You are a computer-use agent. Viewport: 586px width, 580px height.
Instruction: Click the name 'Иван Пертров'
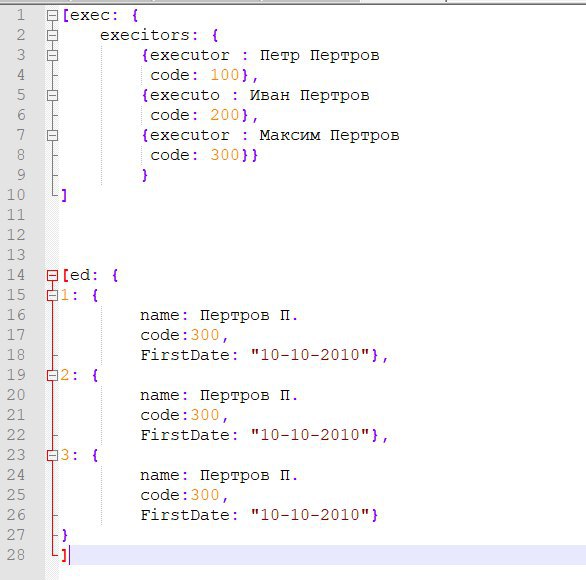coord(309,95)
